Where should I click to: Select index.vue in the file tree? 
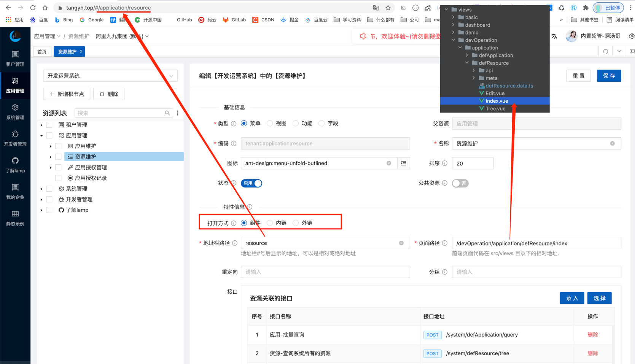[x=497, y=101]
